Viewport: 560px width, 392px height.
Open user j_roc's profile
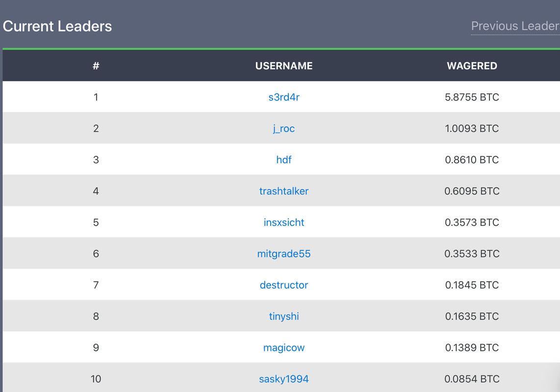284,128
